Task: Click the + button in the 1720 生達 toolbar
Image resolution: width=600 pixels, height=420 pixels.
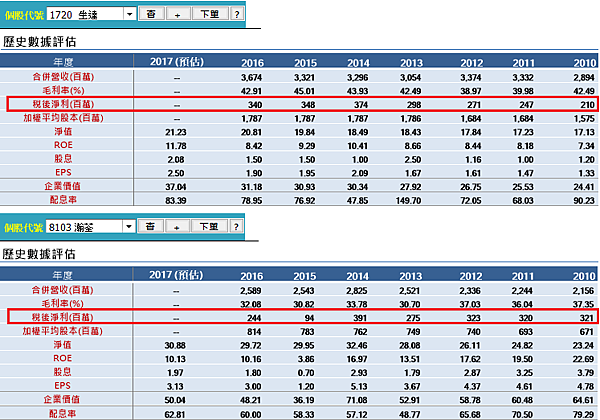Action: click(x=177, y=14)
